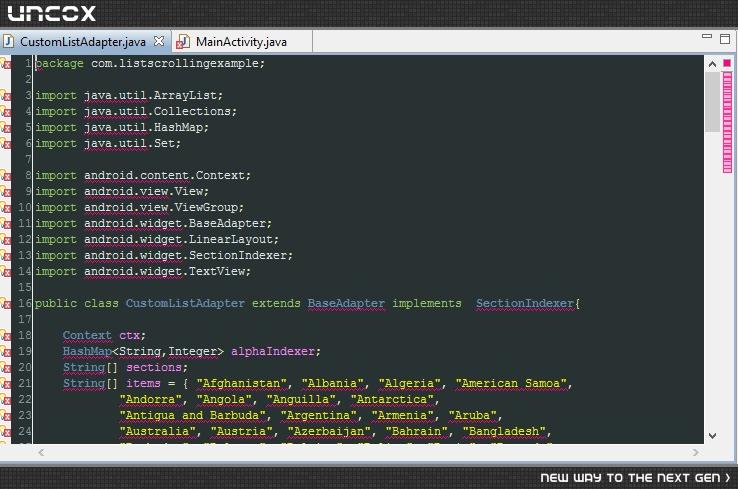Click the vertical scrollbar thumb
The width and height of the screenshot is (738, 489).
tap(714, 102)
